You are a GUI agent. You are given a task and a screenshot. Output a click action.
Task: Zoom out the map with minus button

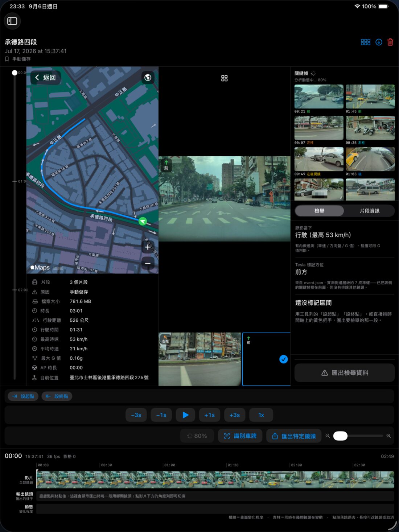pos(148,263)
